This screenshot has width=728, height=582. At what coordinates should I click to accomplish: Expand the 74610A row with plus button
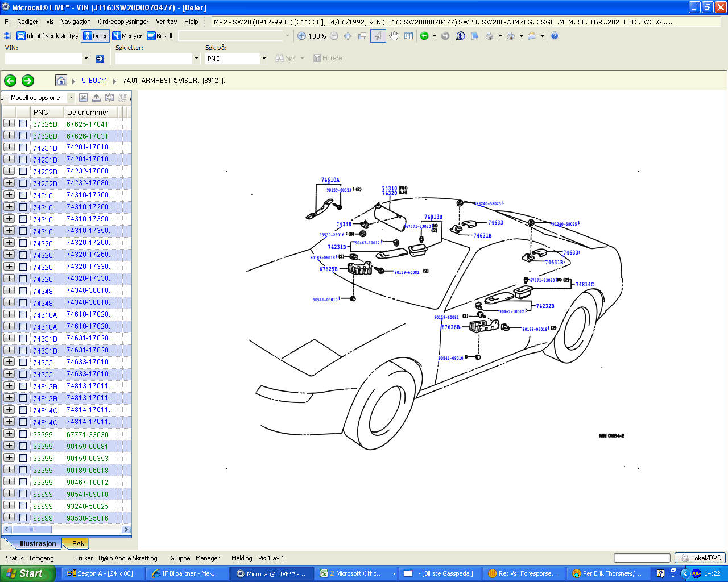click(9, 314)
